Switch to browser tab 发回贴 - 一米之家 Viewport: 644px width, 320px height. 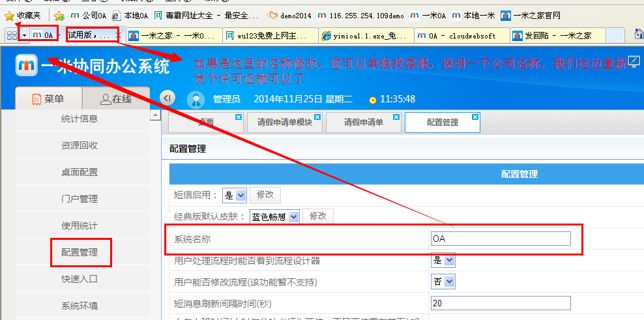558,36
